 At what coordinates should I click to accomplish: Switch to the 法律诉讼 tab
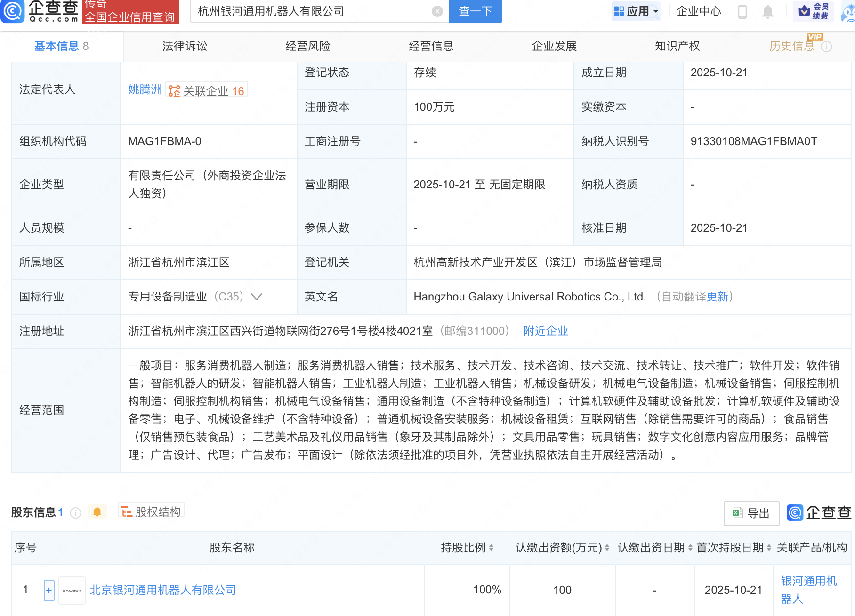(185, 46)
